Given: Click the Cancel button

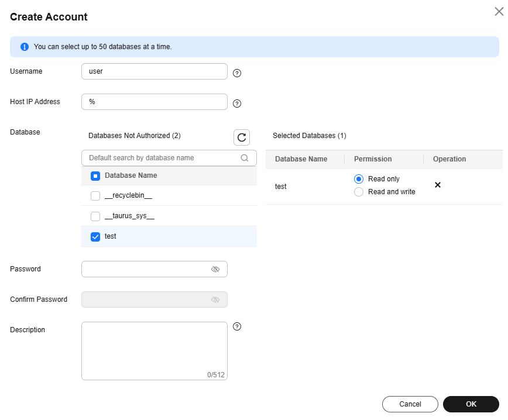Looking at the screenshot, I should tap(410, 404).
